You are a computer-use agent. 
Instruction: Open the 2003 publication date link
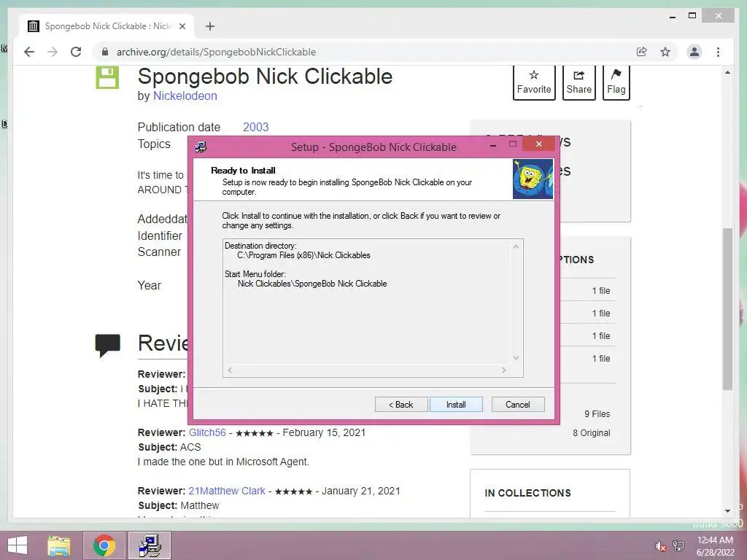pyautogui.click(x=256, y=127)
